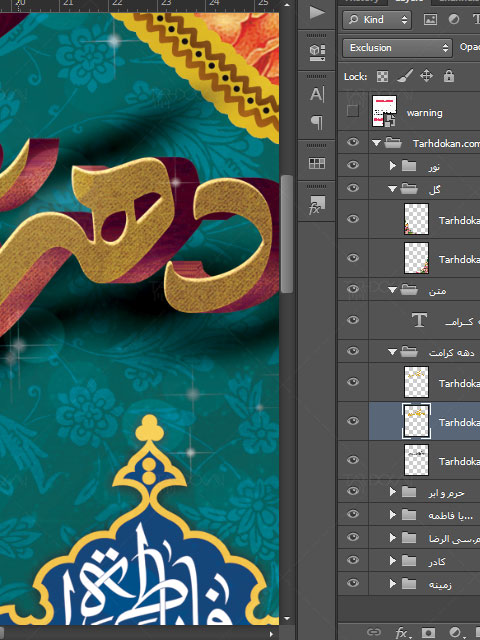Expand the حرم و ابر group
Screen dimensions: 480x640
[393, 492]
